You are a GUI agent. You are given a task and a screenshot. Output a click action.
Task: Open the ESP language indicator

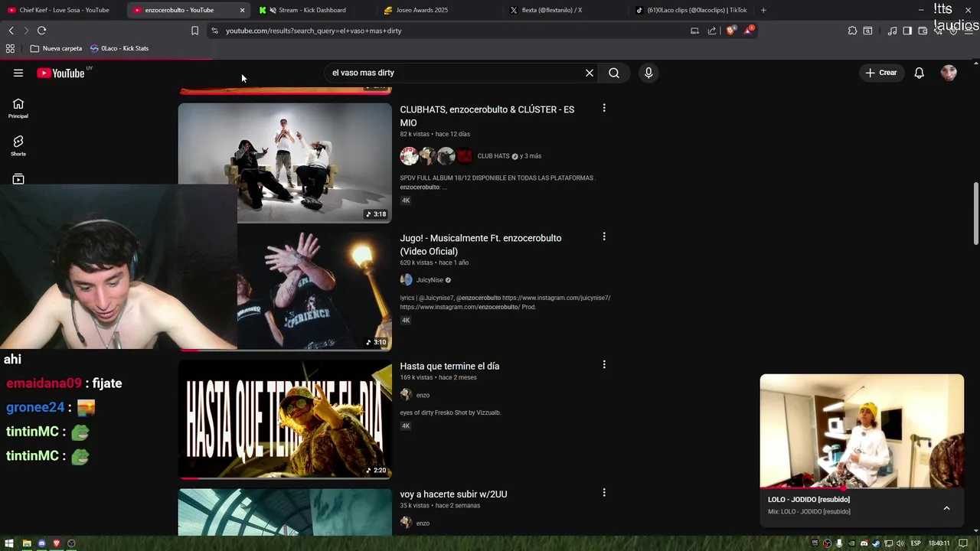point(916,543)
